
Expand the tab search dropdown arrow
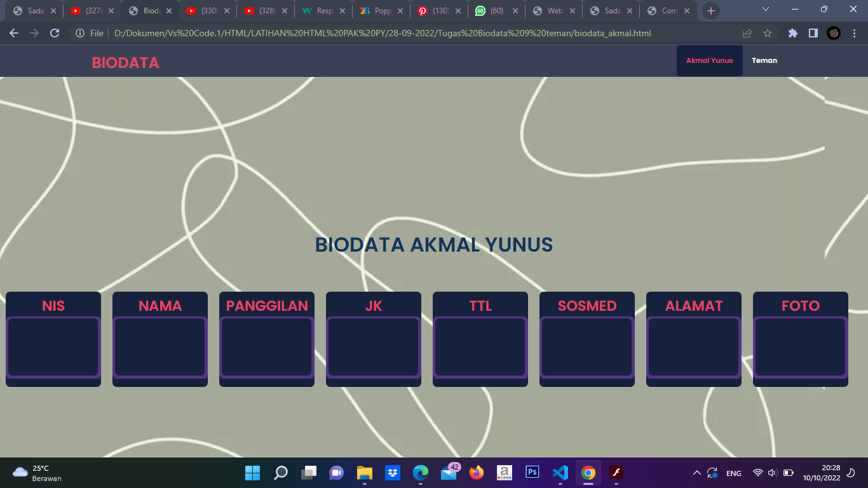pos(766,10)
